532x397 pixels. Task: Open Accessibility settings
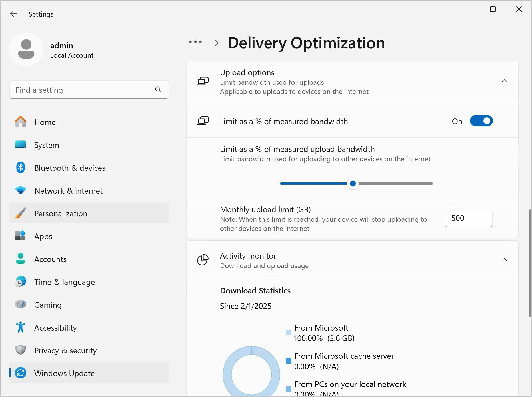coord(89,327)
